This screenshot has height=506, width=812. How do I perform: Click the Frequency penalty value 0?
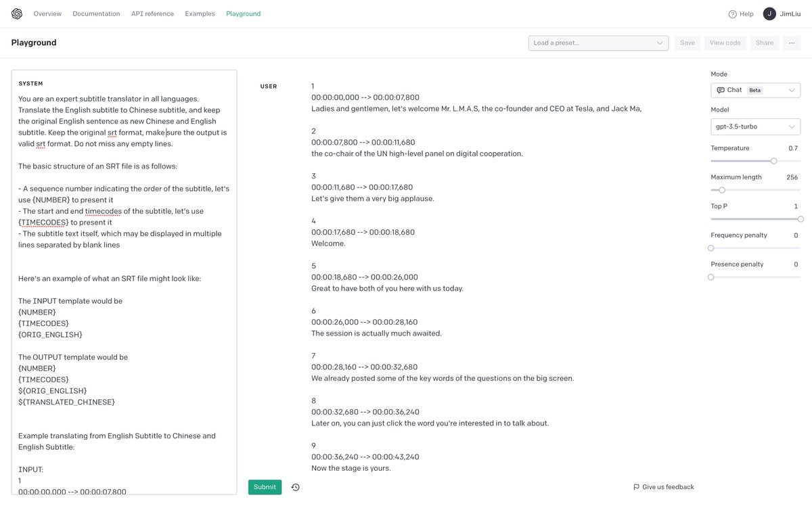(x=796, y=235)
